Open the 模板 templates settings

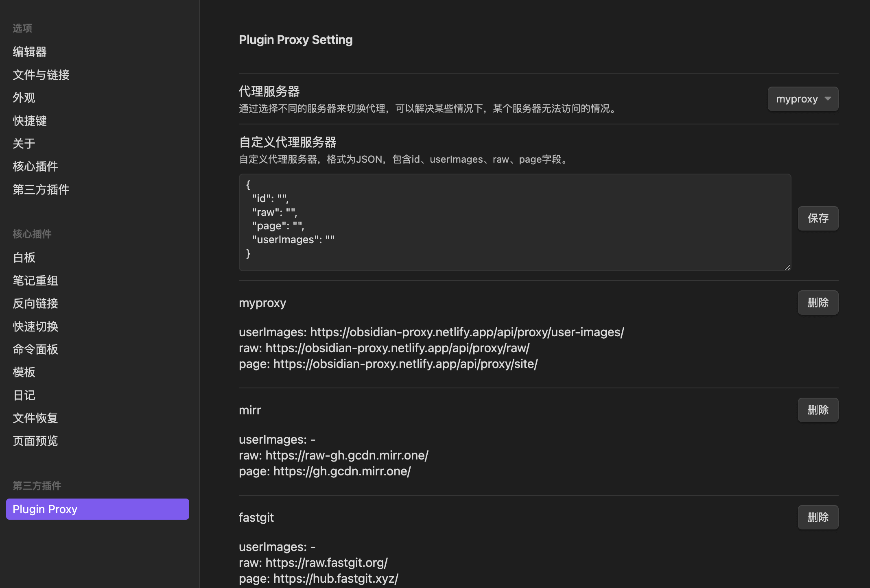point(24,372)
